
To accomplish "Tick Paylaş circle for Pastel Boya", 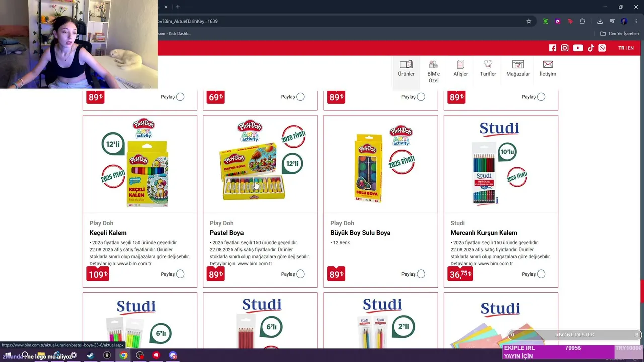I will [300, 274].
